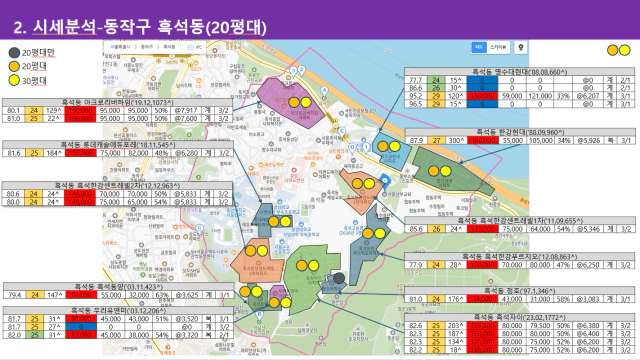Screen dimensions: 640x360
Task: Click the red 180,000 price cell
Action: (x=482, y=96)
